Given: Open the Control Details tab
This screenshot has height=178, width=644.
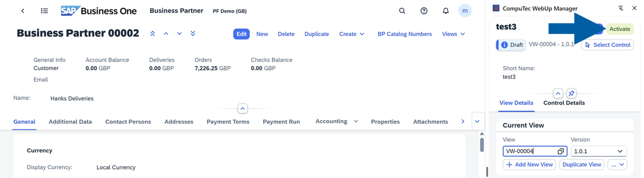Looking at the screenshot, I should (x=564, y=103).
